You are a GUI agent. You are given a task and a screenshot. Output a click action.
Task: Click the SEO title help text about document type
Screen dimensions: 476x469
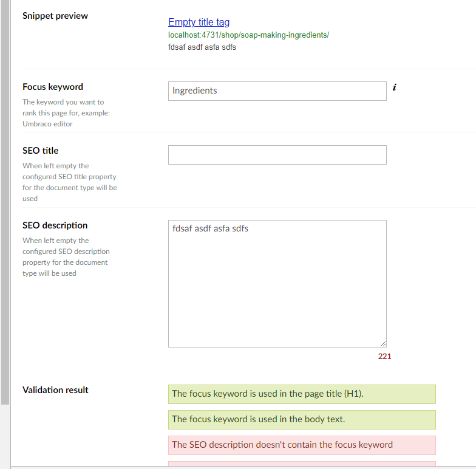click(69, 182)
